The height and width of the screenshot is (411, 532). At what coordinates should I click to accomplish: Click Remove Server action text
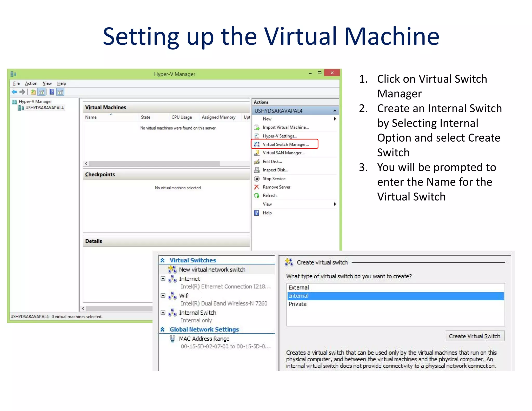point(277,187)
